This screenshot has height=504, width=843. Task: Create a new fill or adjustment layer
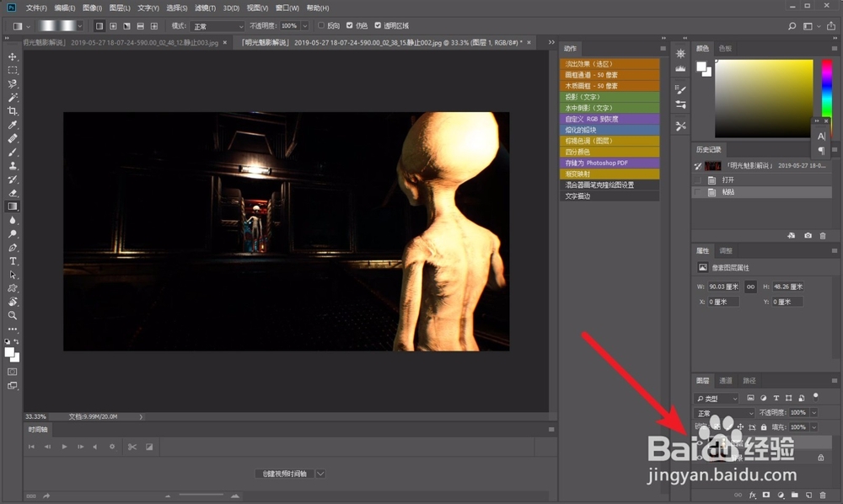pyautogui.click(x=780, y=495)
